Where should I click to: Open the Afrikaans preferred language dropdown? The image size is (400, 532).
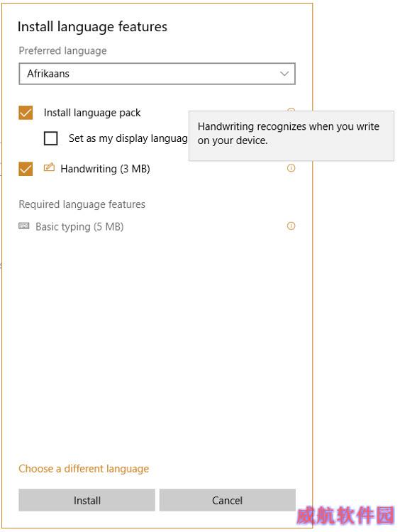[157, 74]
